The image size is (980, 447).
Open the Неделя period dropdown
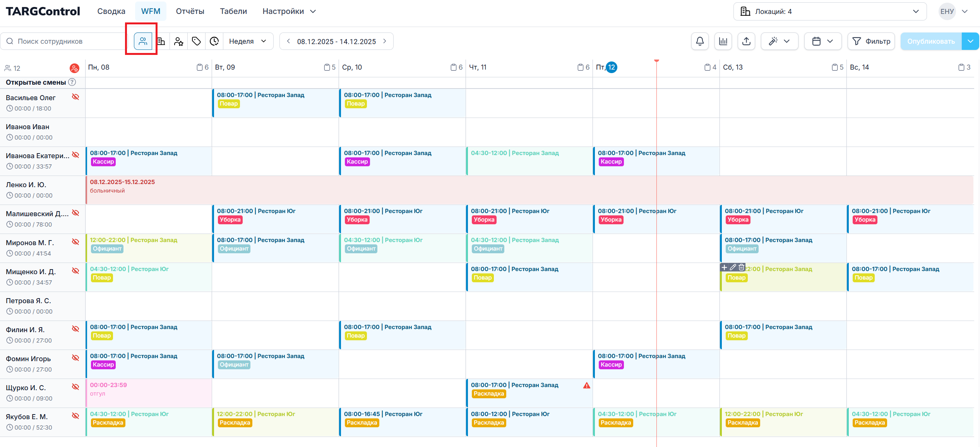point(248,41)
